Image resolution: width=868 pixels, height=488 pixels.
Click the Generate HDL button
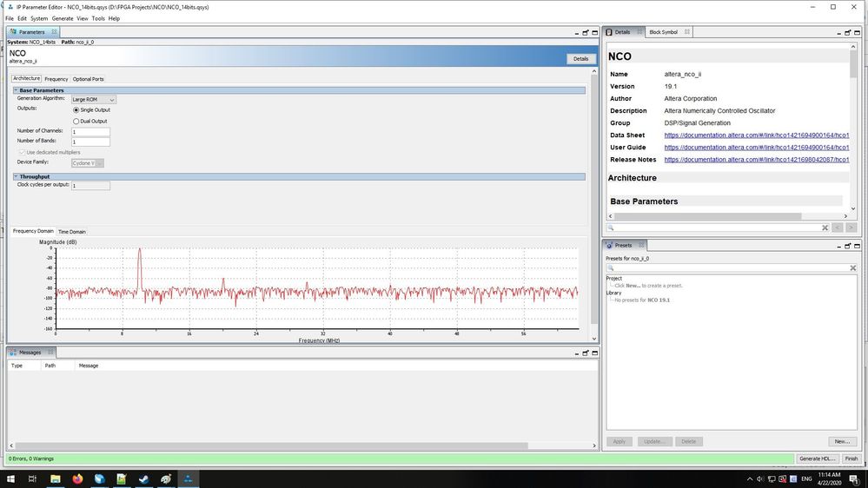[817, 458]
